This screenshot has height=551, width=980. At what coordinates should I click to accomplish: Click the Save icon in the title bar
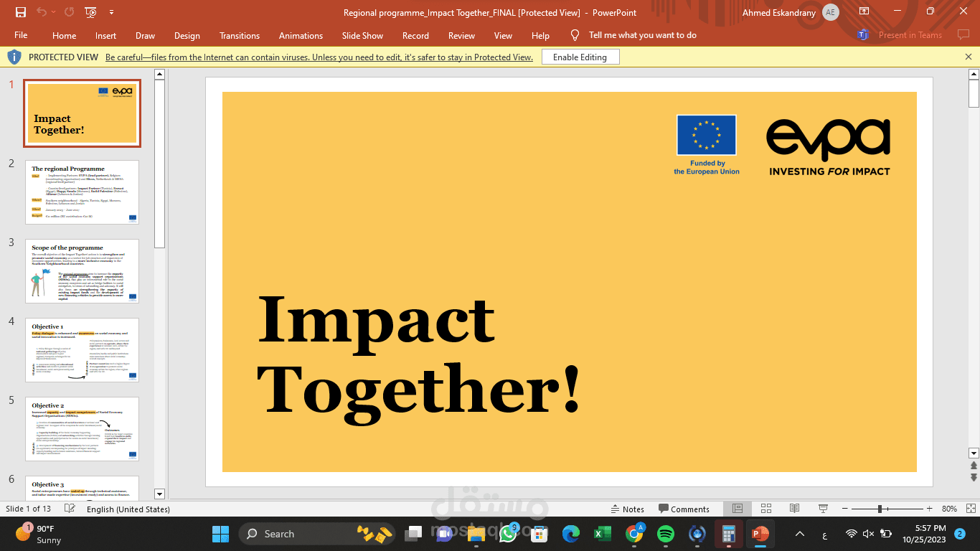pyautogui.click(x=20, y=12)
